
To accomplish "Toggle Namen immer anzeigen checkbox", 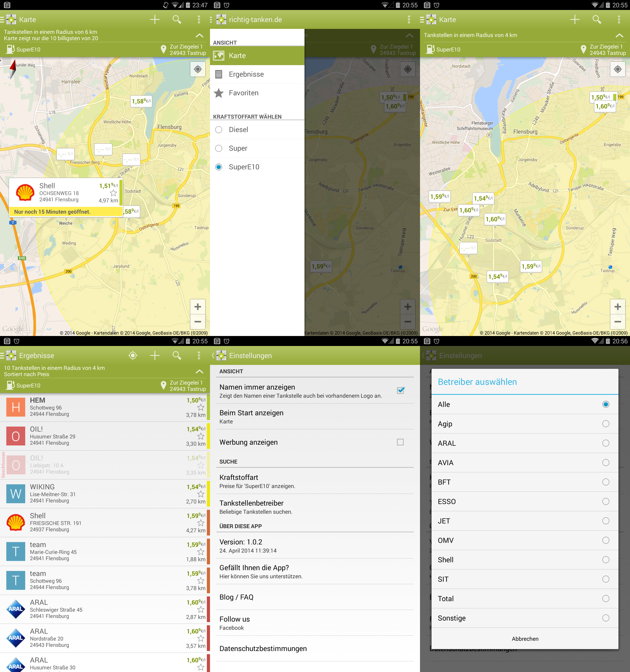I will click(x=401, y=391).
